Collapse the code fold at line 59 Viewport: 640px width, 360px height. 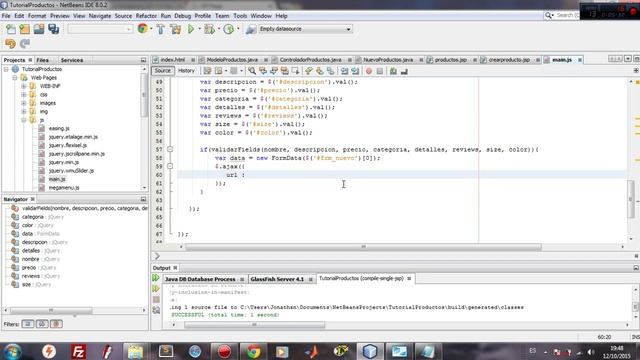coord(170,166)
